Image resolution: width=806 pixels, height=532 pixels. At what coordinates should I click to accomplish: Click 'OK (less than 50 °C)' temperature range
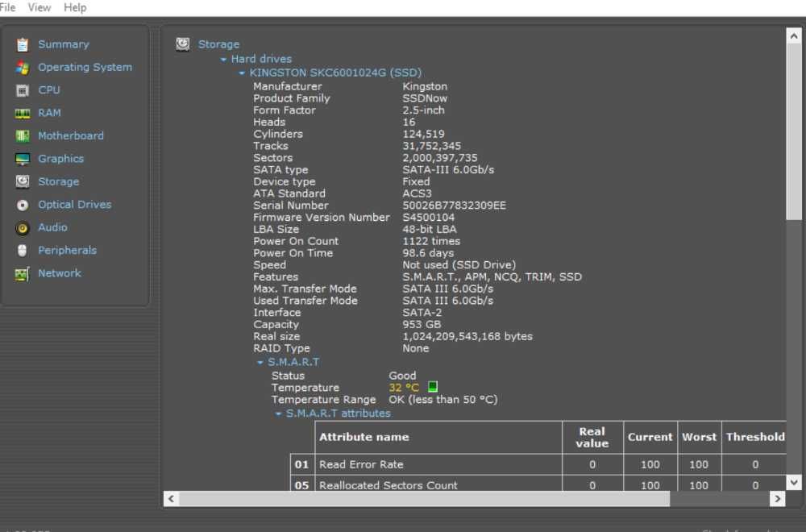click(443, 400)
